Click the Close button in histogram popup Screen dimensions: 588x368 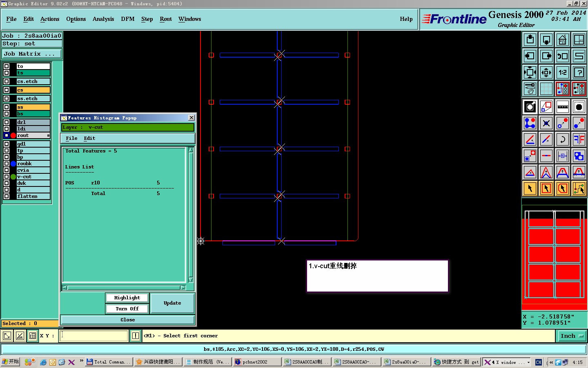coord(127,320)
